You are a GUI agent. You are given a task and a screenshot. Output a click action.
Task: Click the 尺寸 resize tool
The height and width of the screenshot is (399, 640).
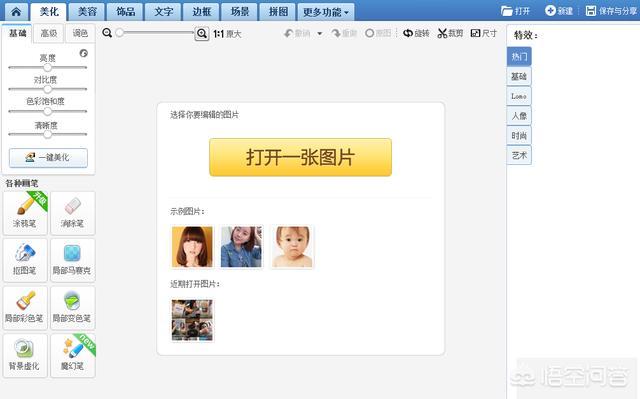point(484,33)
